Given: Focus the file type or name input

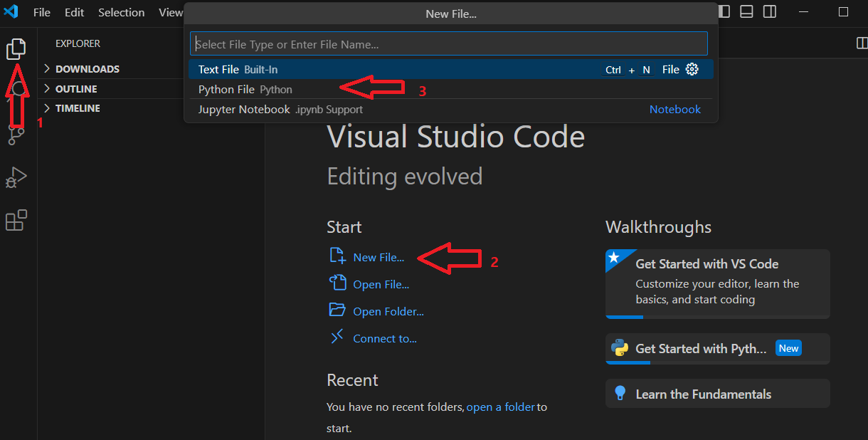Looking at the screenshot, I should (x=448, y=44).
